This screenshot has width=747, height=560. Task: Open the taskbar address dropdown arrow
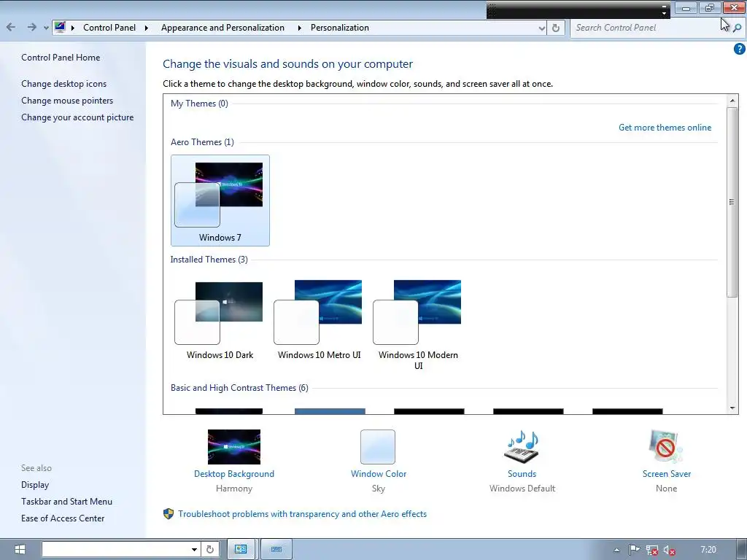point(194,550)
